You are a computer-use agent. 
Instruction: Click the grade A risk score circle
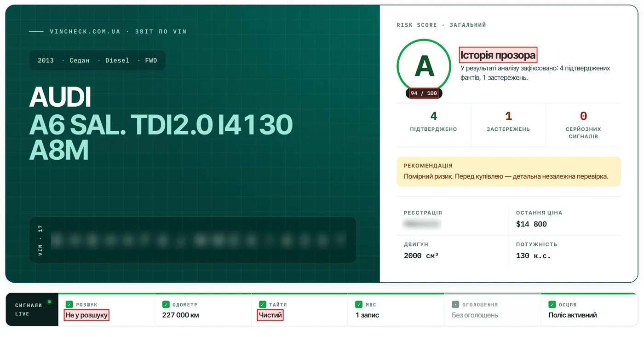pos(424,66)
